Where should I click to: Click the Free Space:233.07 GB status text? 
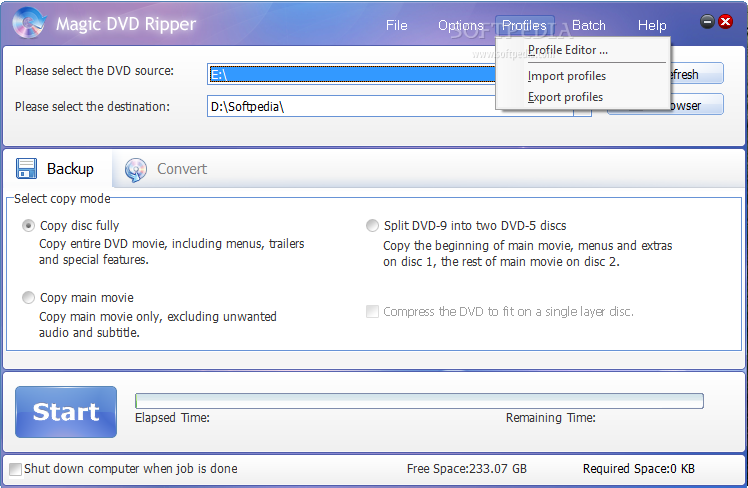click(467, 469)
